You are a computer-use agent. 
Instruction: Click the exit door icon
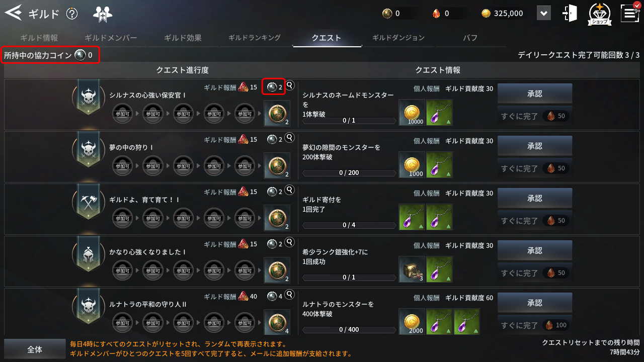(x=570, y=13)
